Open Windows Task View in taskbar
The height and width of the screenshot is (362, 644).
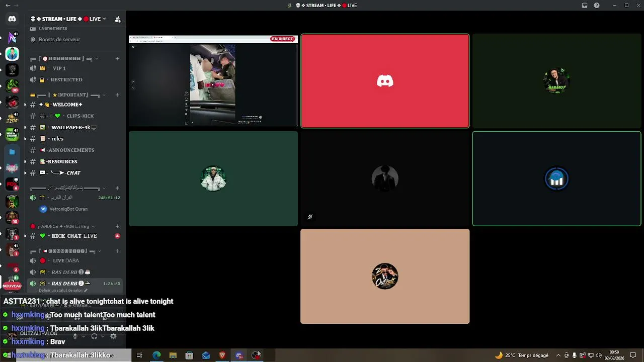pyautogui.click(x=139, y=355)
